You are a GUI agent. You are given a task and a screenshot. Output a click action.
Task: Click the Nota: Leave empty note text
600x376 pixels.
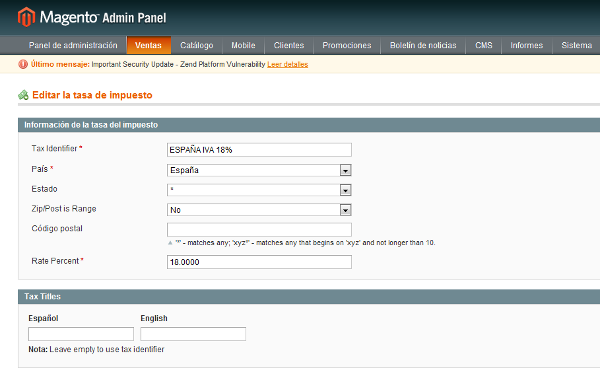point(96,349)
